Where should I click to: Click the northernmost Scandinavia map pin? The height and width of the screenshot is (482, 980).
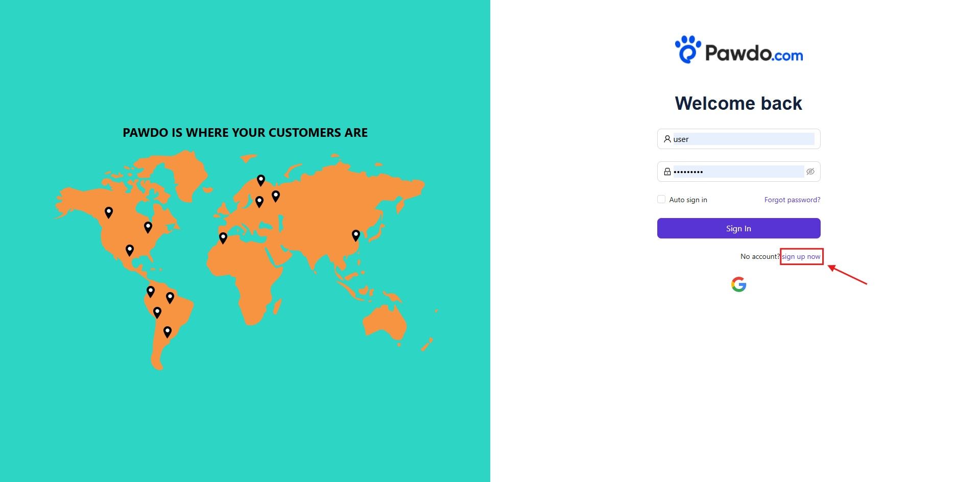[x=261, y=180]
